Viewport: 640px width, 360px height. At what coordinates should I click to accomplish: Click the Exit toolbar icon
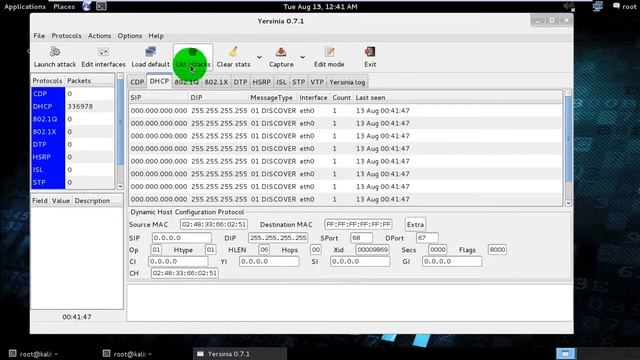370,51
